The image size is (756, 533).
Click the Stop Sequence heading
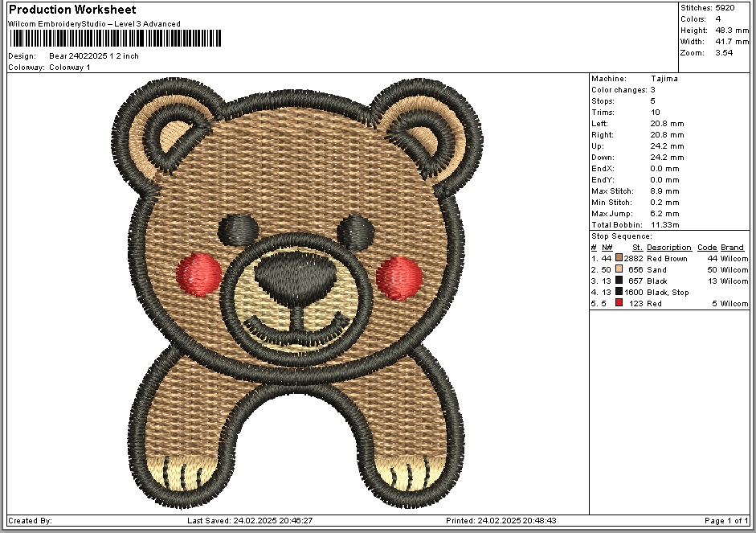click(x=621, y=236)
